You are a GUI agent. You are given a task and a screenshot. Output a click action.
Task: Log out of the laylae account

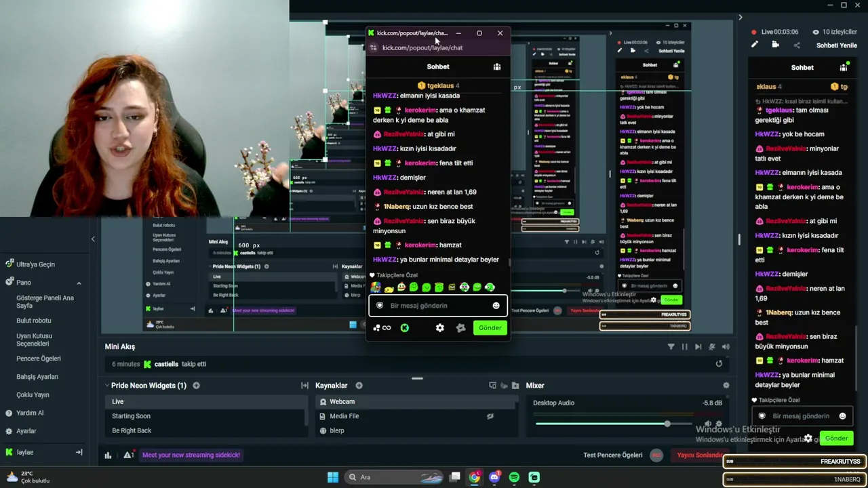point(79,452)
